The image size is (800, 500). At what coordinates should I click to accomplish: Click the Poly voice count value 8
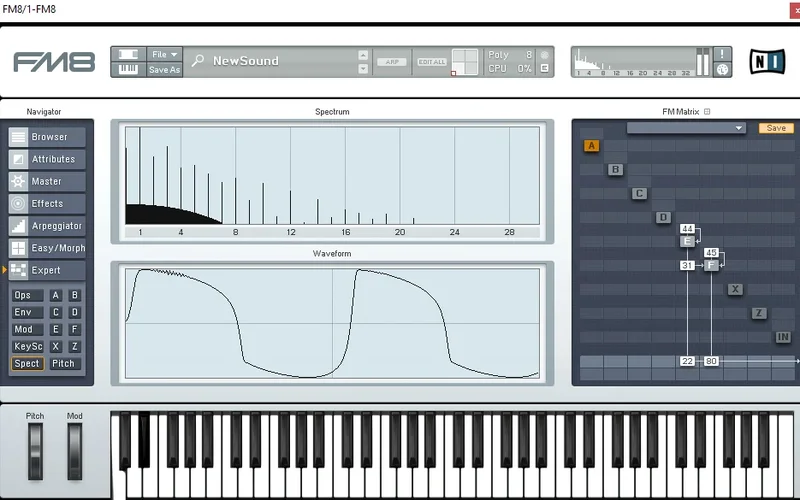pyautogui.click(x=529, y=55)
